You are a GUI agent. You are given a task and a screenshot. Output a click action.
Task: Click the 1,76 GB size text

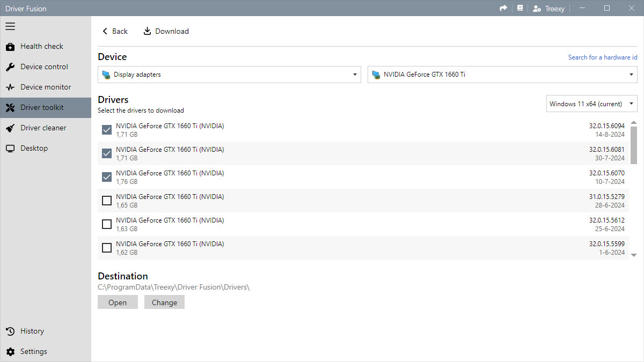[127, 182]
